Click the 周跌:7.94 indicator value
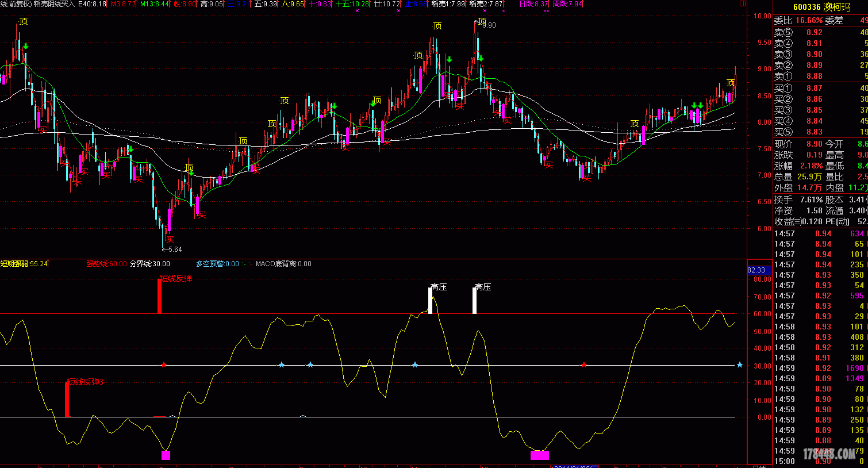Viewport: 868px width, 468px height. tap(568, 4)
